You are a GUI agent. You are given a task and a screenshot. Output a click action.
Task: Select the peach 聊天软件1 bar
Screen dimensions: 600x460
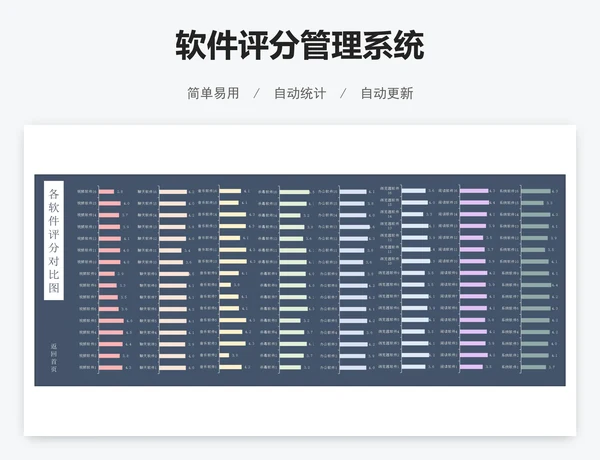173,367
